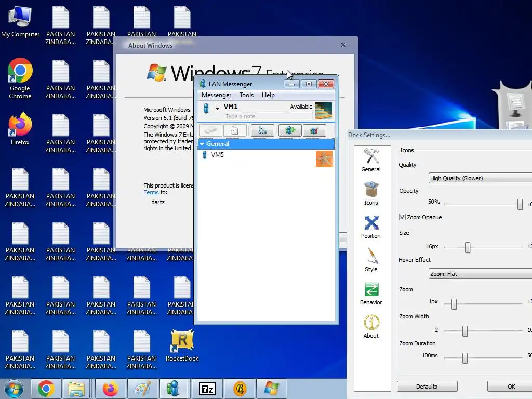Image resolution: width=532 pixels, height=399 pixels.
Task: Open the Position section in Dock Settings
Action: pos(371,227)
